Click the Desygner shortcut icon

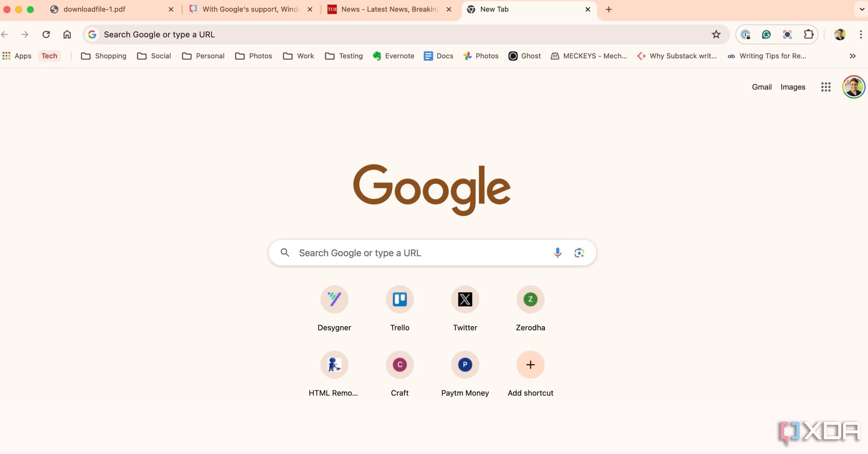pyautogui.click(x=334, y=299)
